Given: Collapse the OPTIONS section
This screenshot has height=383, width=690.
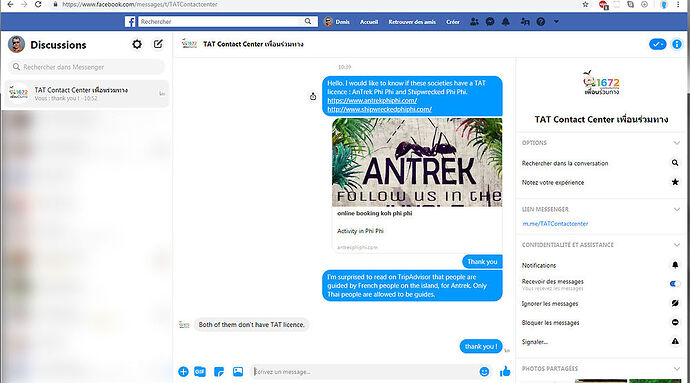Looking at the screenshot, I should [676, 143].
